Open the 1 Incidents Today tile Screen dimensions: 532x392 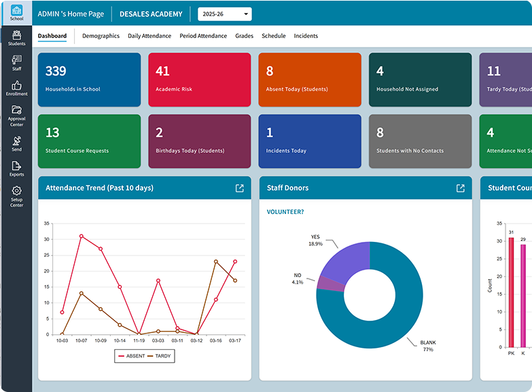310,141
